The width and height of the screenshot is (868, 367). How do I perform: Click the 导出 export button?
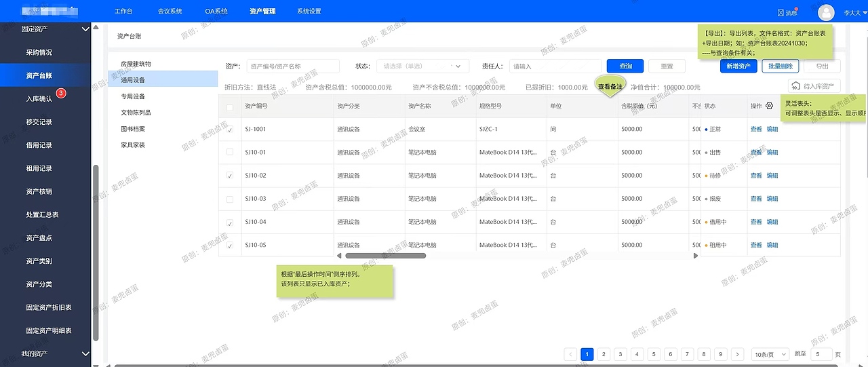coord(822,66)
